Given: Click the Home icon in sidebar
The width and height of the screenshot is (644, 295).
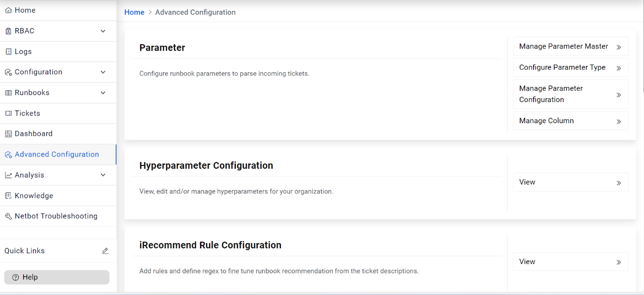Looking at the screenshot, I should (8, 10).
